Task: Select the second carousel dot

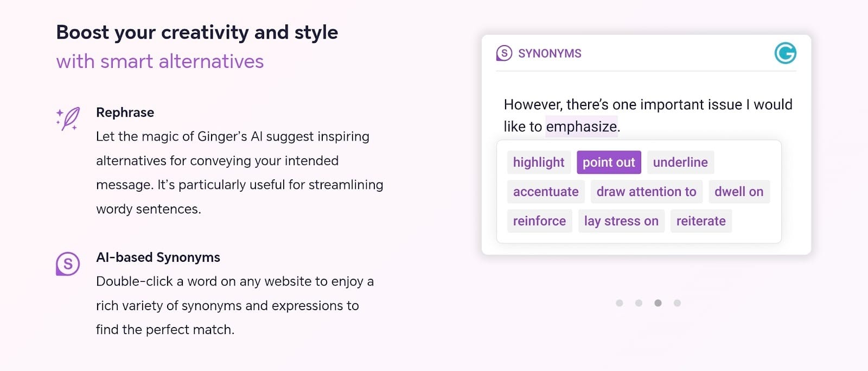Action: pos(639,303)
